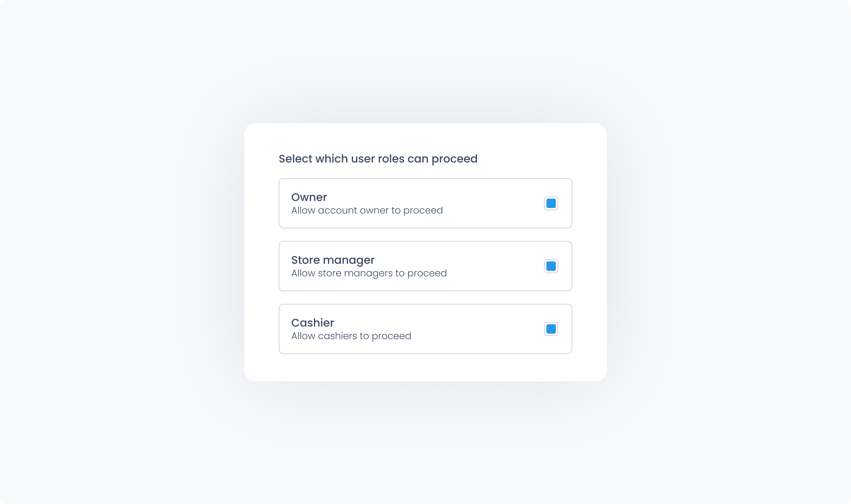Click 'Allow account owner to proceed' description

point(367,211)
